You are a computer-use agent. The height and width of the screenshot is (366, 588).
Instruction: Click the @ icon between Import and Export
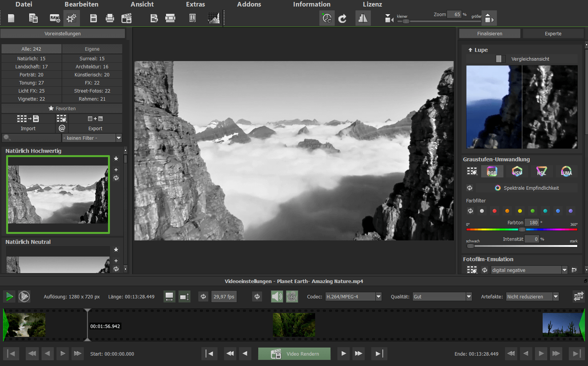[62, 128]
